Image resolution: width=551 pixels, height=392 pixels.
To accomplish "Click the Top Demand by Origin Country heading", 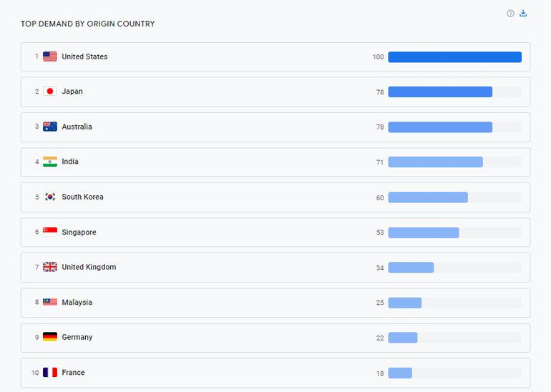I will [87, 24].
